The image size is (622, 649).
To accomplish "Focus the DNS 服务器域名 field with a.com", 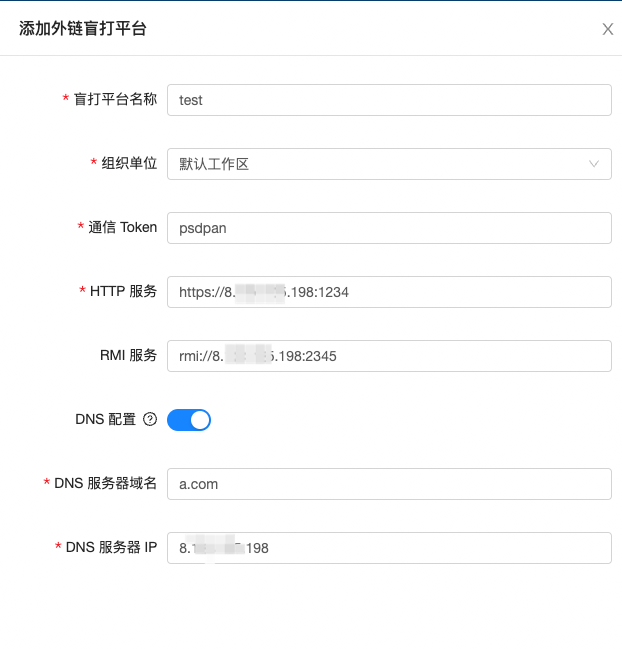I will tap(389, 484).
